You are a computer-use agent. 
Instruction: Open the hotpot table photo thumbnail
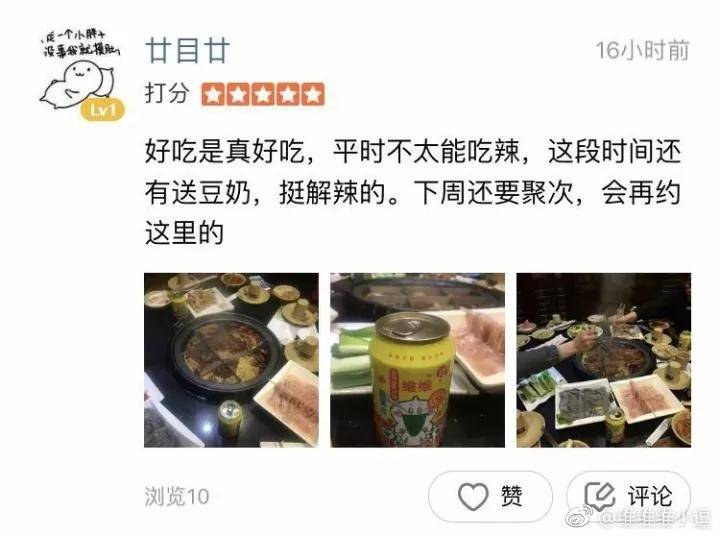[231, 360]
